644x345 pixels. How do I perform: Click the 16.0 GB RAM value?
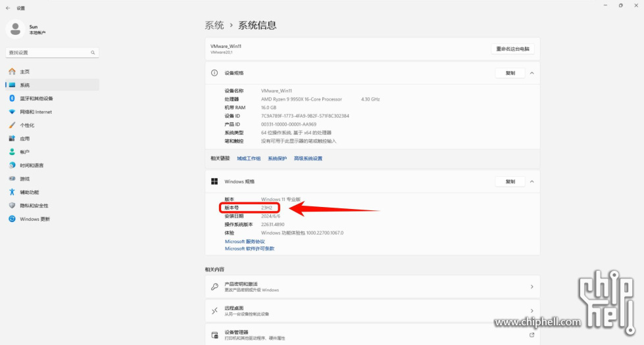[x=268, y=108]
